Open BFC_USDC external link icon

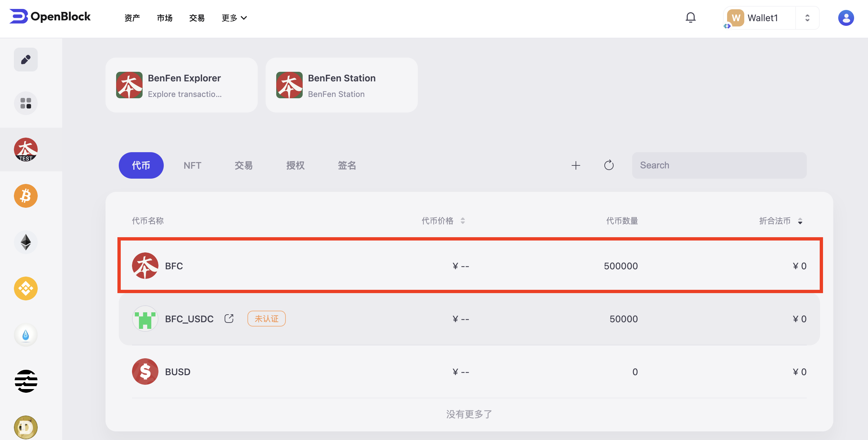click(x=229, y=319)
